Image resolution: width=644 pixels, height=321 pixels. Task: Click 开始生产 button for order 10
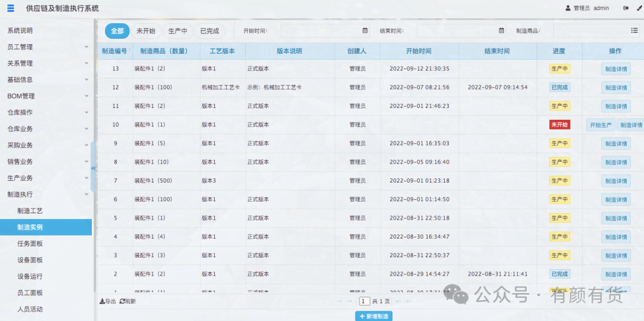click(x=600, y=125)
